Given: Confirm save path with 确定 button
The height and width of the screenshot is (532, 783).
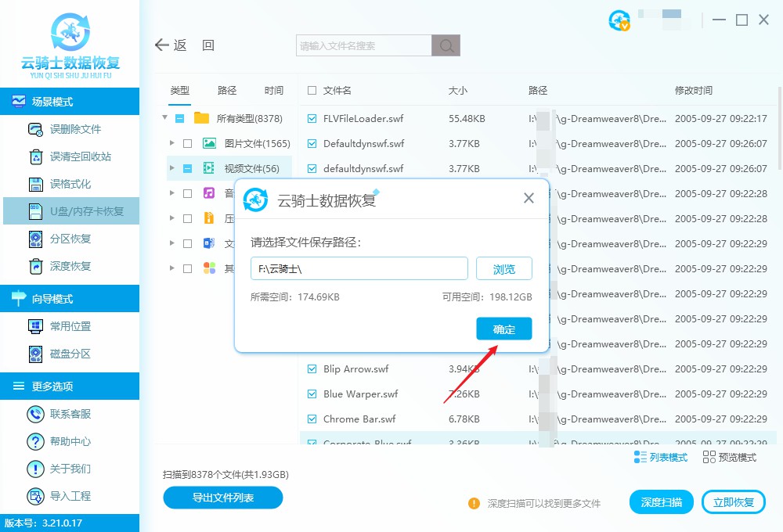Looking at the screenshot, I should pyautogui.click(x=503, y=329).
